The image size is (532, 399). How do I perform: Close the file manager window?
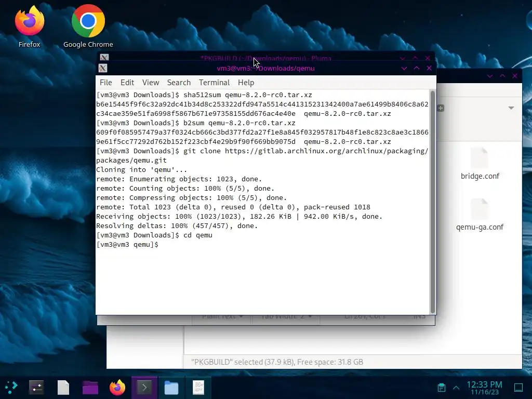click(515, 76)
